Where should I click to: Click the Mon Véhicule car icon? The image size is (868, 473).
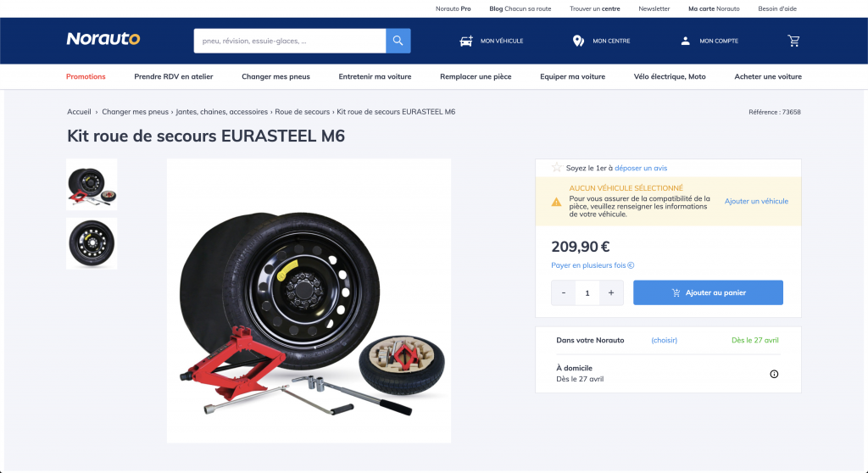[x=466, y=41]
